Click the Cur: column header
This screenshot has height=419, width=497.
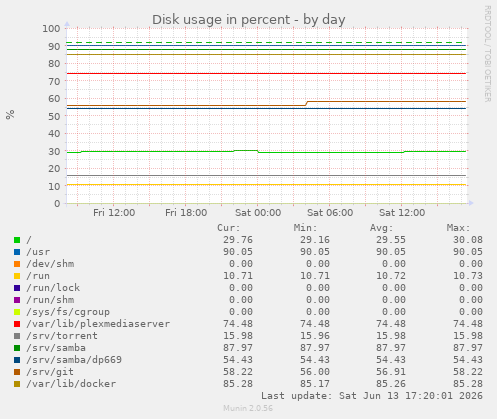tap(229, 228)
